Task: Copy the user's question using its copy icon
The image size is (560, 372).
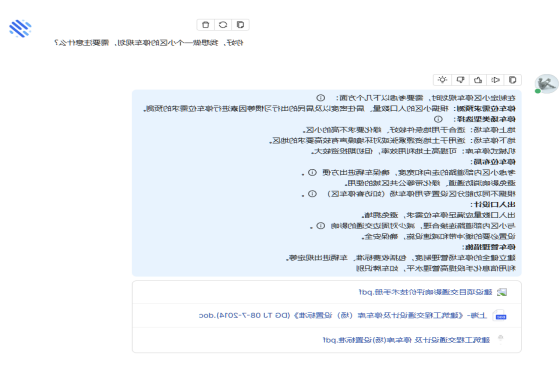Action: click(x=240, y=25)
